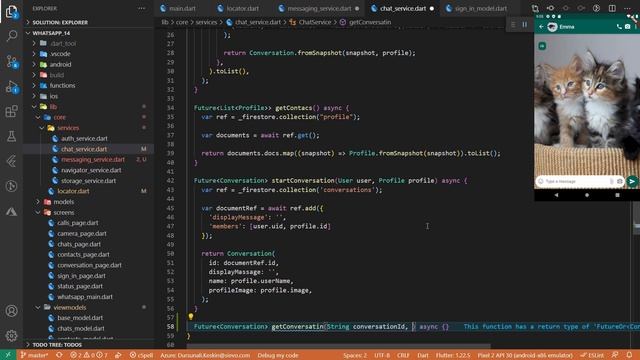Viewport: 640px width, 360px height.
Task: Click the Emma contact avatar in emulator
Action: coord(552,27)
